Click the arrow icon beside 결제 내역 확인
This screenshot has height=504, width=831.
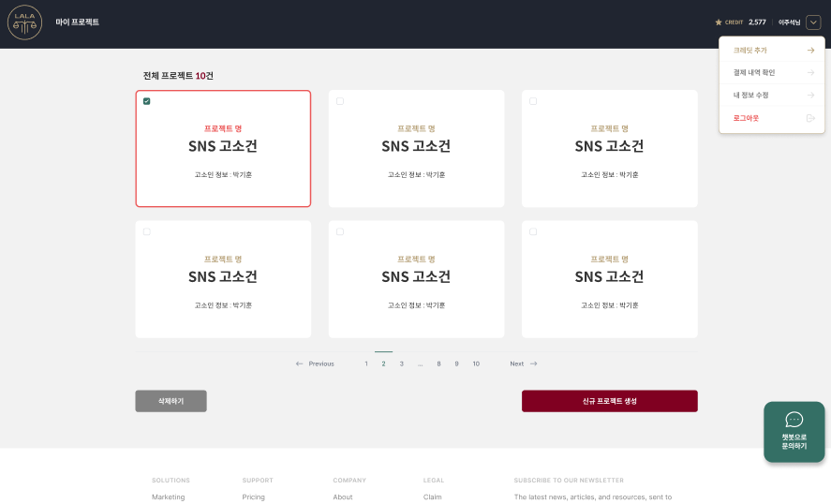[810, 72]
